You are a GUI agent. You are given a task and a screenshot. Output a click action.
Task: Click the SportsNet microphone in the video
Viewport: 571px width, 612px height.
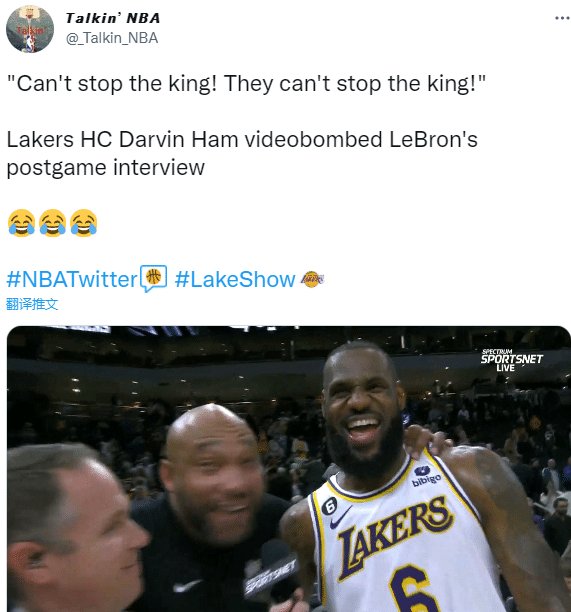271,570
